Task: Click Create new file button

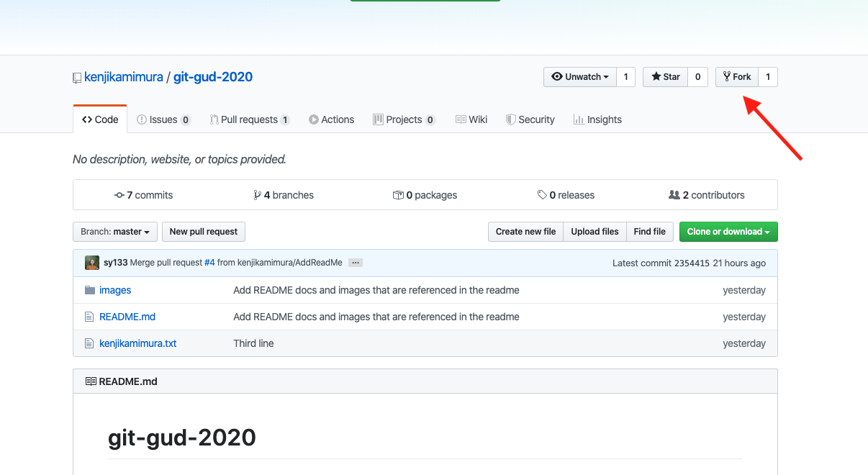Action: [525, 232]
